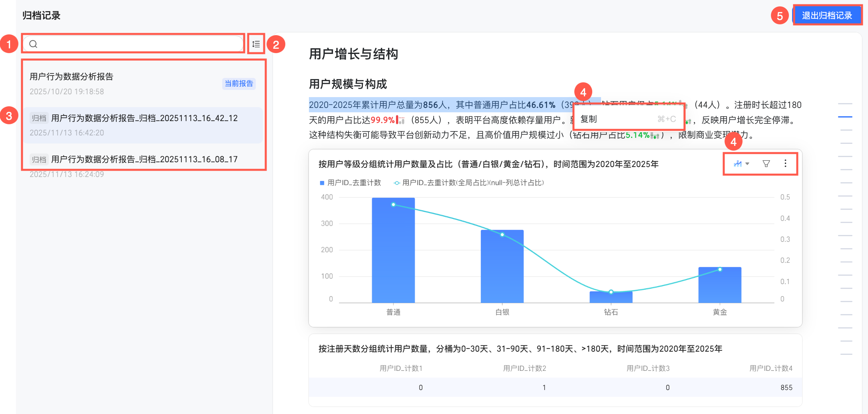Toggle the 全局占比 line legend item

[x=468, y=183]
